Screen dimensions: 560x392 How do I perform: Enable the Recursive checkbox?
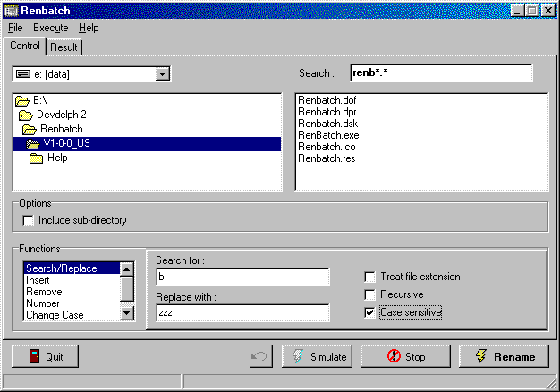[x=370, y=294]
